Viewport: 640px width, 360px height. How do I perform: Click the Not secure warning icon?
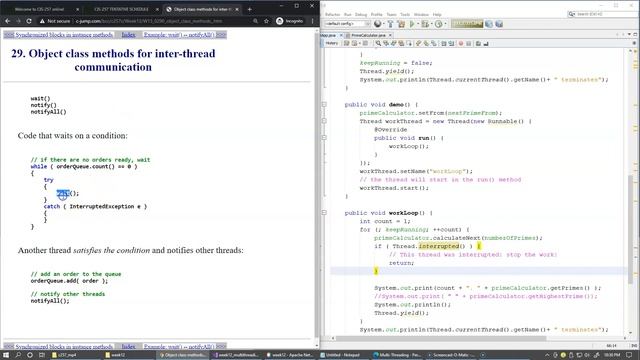(42, 21)
